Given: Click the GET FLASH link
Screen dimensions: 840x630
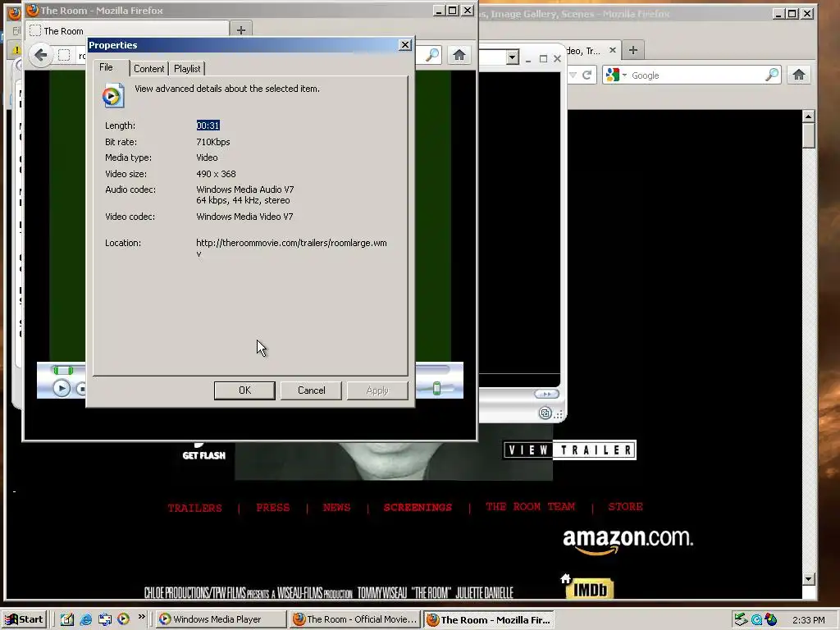Looking at the screenshot, I should (x=203, y=455).
